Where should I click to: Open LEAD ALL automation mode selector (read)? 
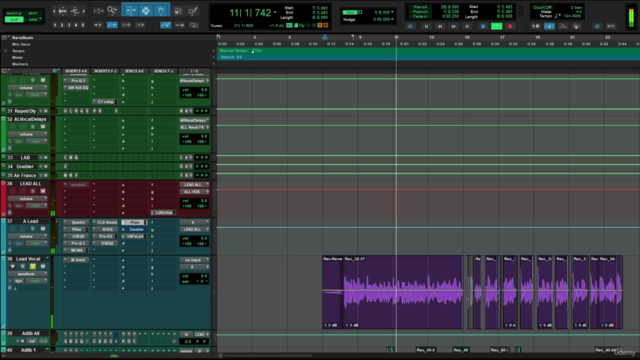coord(37,206)
